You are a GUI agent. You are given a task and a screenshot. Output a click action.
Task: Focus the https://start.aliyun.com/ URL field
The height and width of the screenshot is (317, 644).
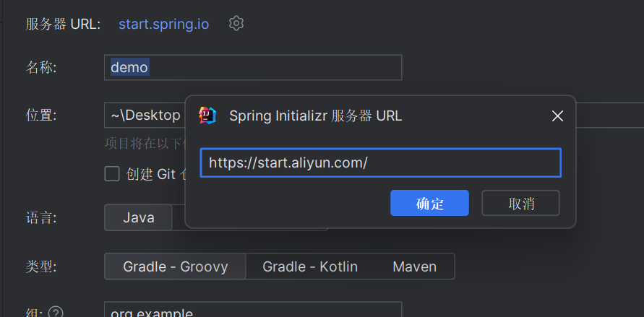click(381, 162)
